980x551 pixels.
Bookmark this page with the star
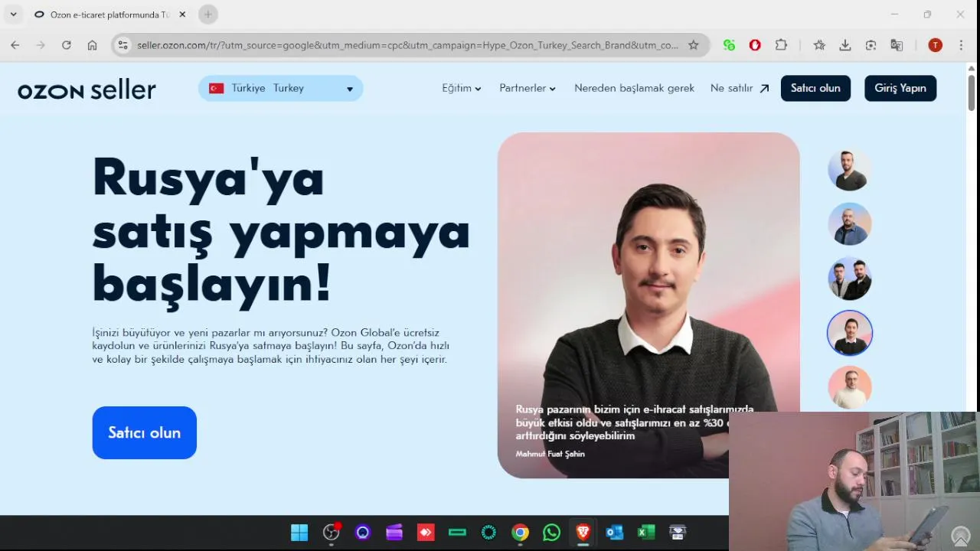(694, 45)
